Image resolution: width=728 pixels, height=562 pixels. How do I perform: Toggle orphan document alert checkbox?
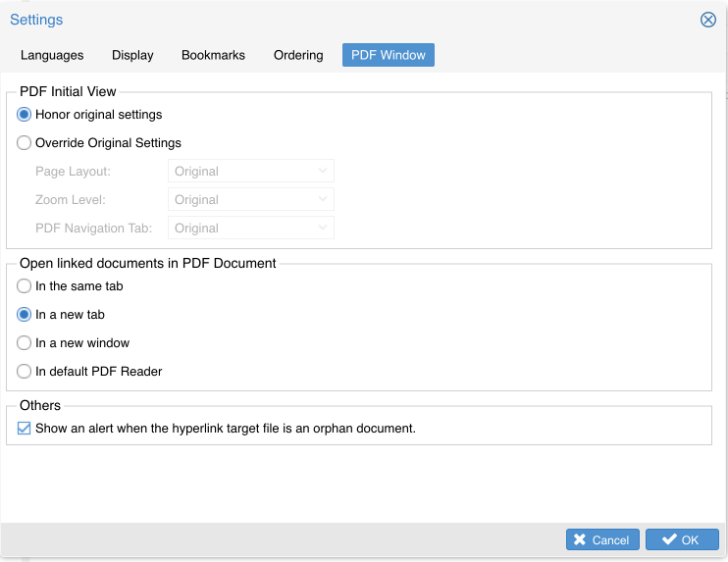25,429
